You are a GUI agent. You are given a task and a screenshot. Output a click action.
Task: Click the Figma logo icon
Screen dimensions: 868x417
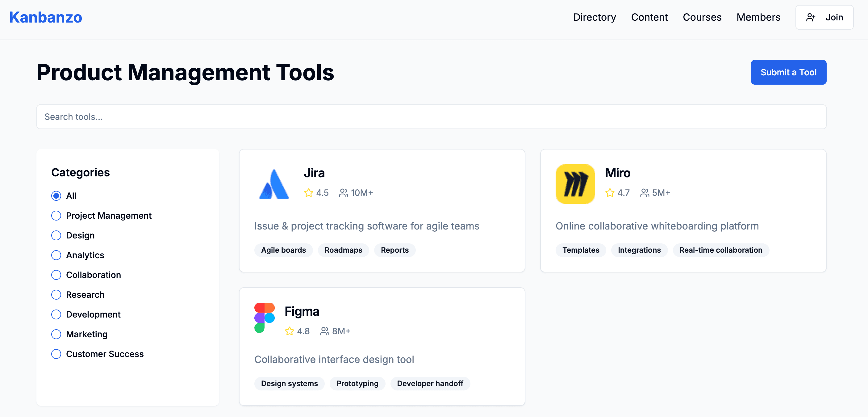[x=265, y=318]
